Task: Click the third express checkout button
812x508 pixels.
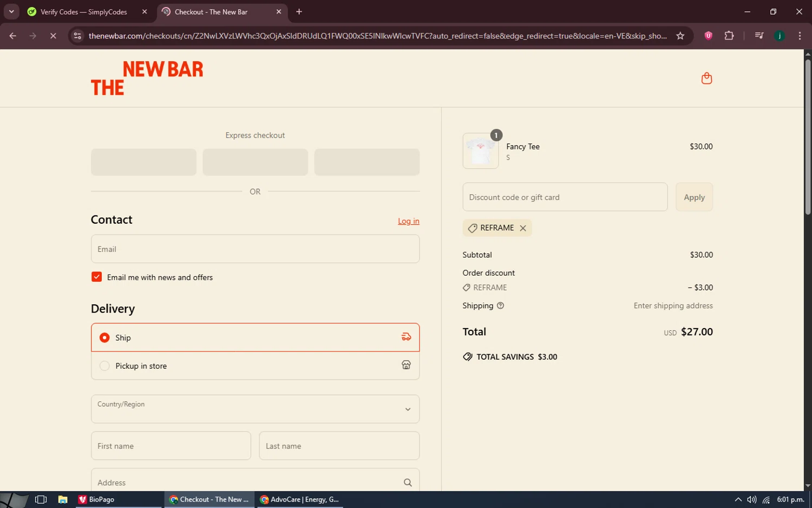Action: coord(367,162)
